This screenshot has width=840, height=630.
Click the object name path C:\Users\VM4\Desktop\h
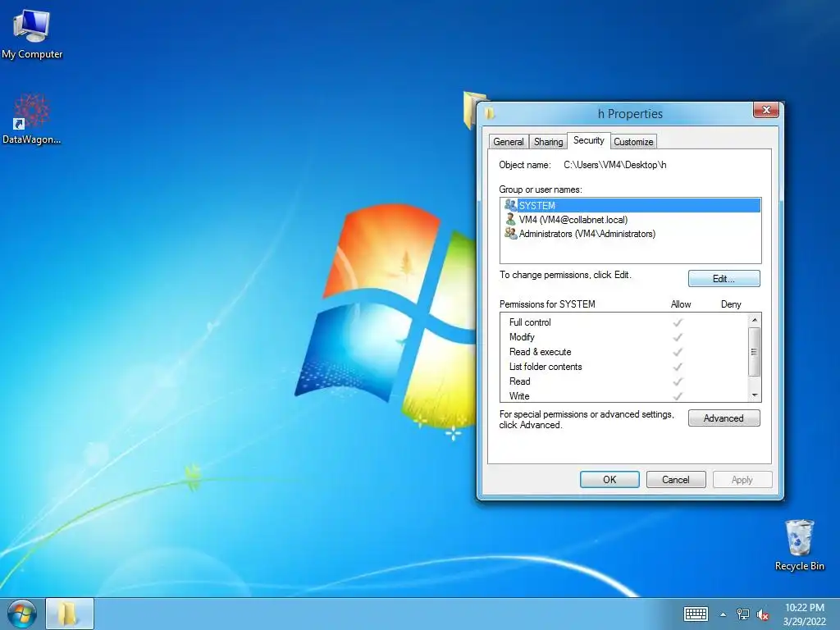pyautogui.click(x=615, y=165)
